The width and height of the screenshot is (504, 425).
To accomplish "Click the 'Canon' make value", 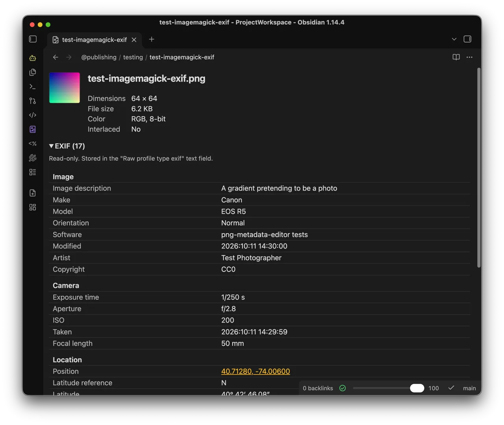I will coord(232,200).
